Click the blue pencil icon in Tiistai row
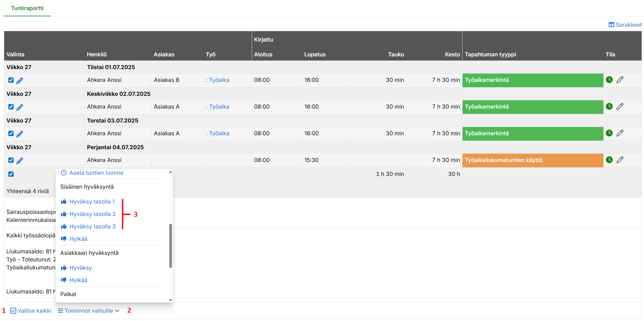This screenshot has height=321, width=644. 20,80
